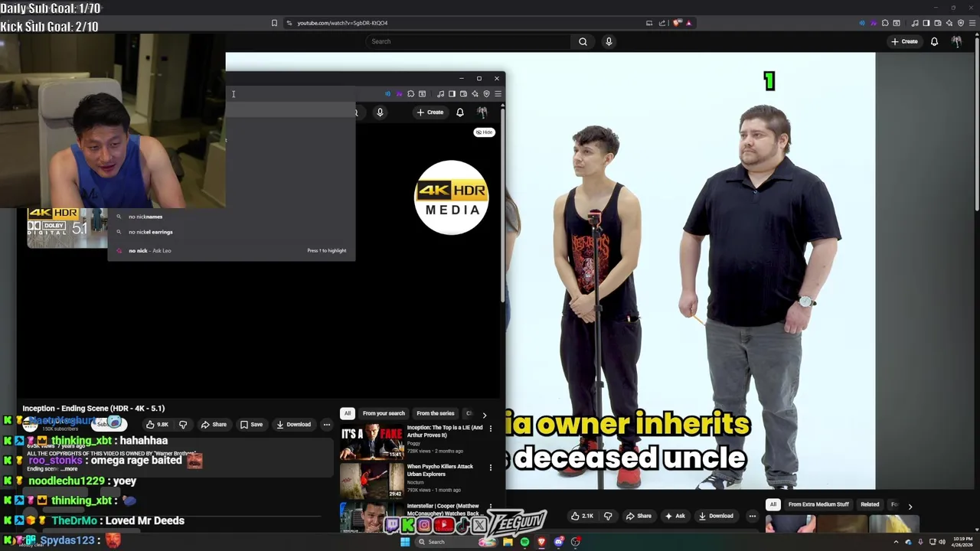Toggle the sidebar panel in the front browser toolbar

tap(452, 93)
